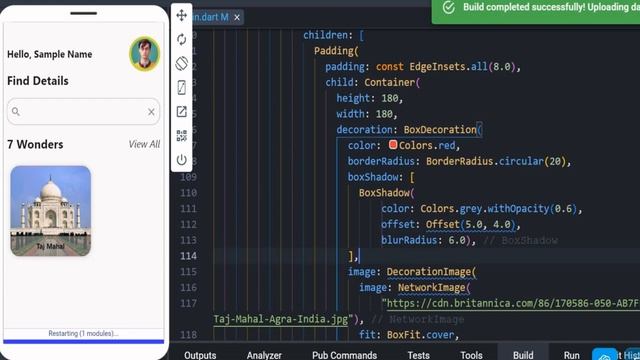
Task: Open the Taj Mahal card
Action: (51, 211)
